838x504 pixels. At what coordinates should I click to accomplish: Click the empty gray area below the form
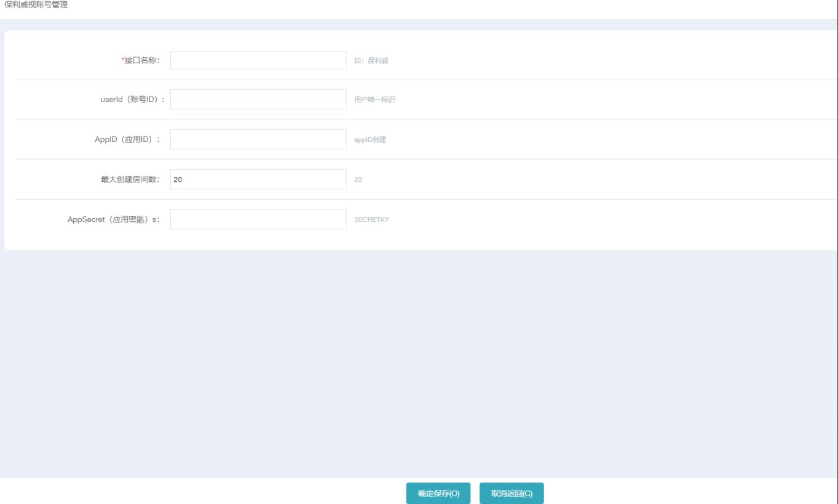tap(418, 363)
